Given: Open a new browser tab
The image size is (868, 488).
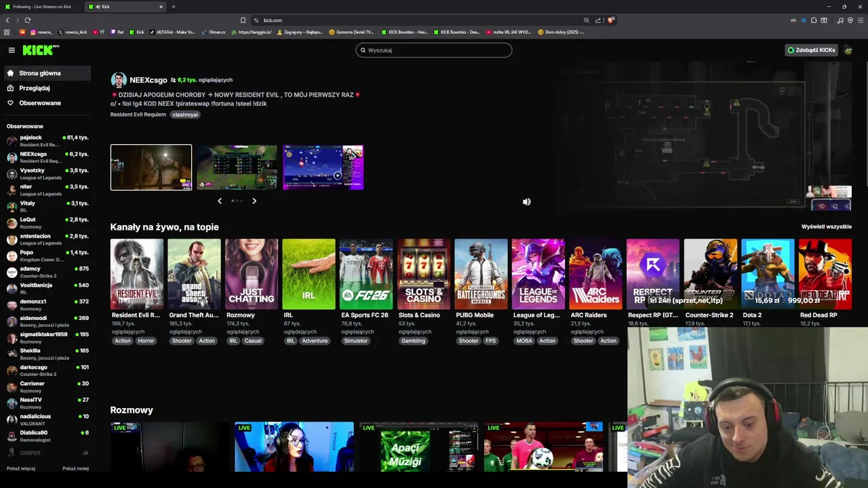Looking at the screenshot, I should 173,7.
